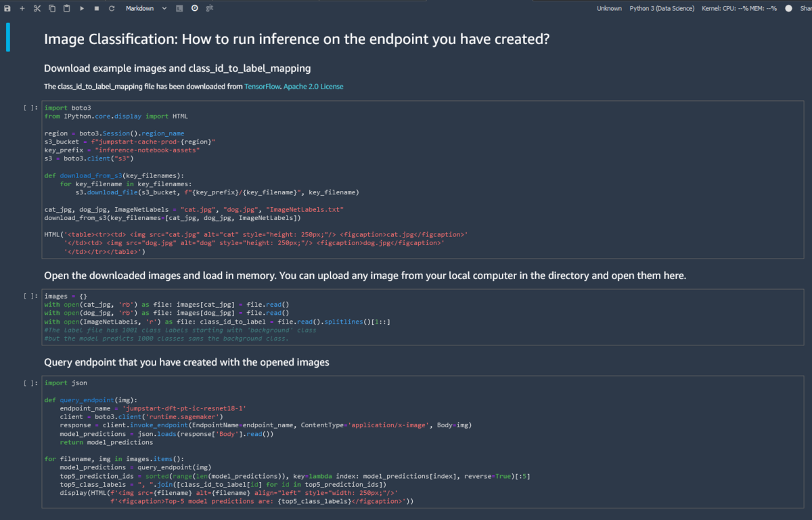812x520 pixels.
Task: Insert a new cell with the plus icon
Action: point(22,8)
